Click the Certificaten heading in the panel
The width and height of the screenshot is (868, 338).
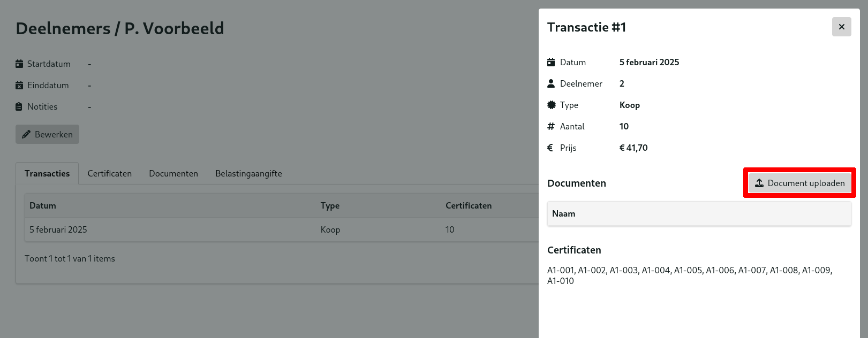tap(574, 250)
